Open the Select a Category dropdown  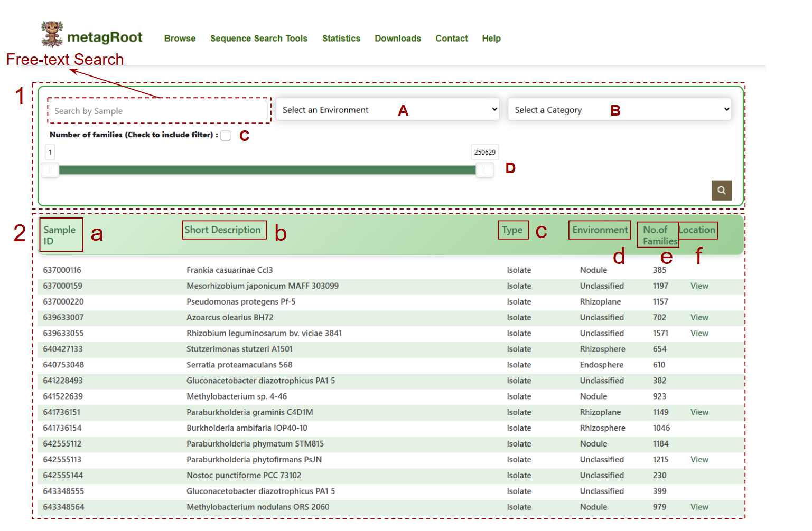[x=620, y=109]
